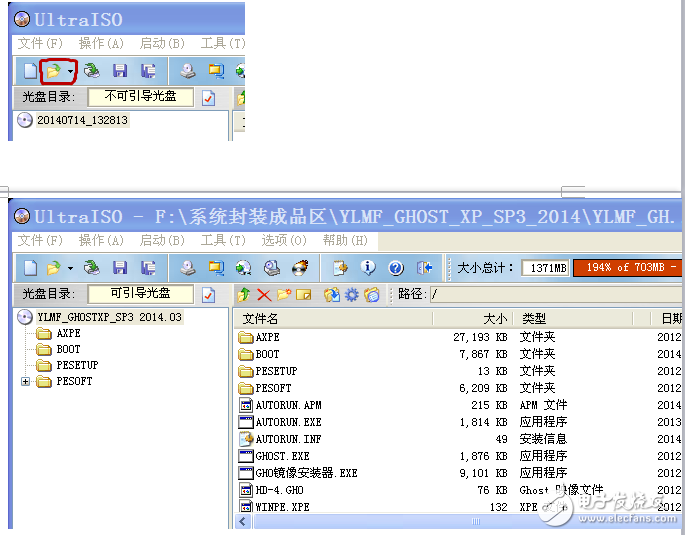Select 20140714_132813 disc node in upper window
The height and width of the screenshot is (535, 685).
click(82, 120)
